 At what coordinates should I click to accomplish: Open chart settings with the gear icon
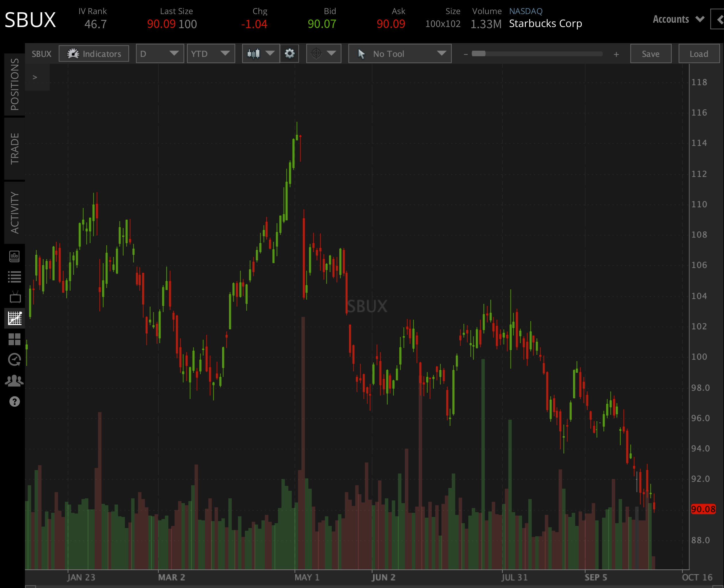(x=289, y=53)
